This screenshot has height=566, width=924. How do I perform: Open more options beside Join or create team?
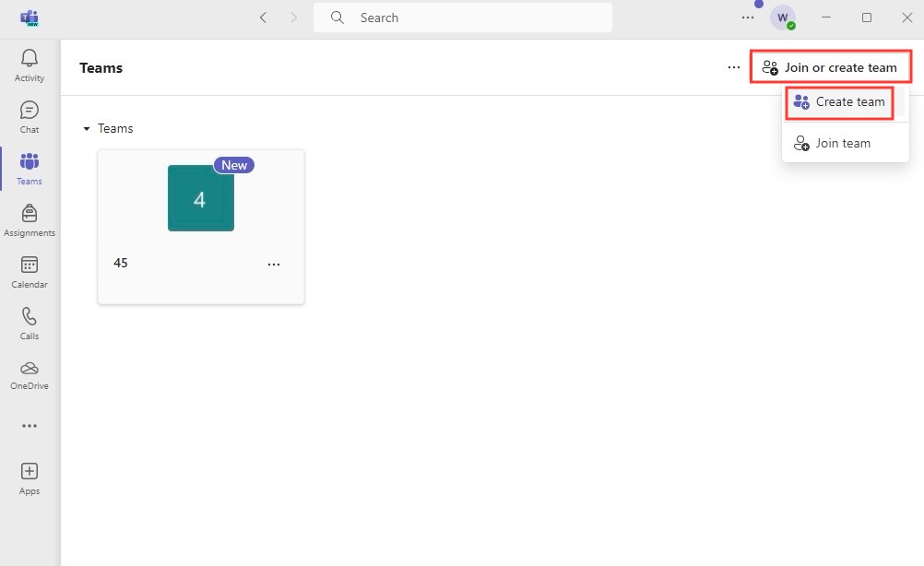(734, 67)
